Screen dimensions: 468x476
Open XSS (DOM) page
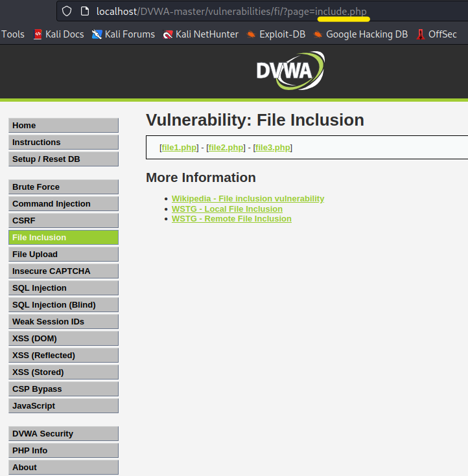pyautogui.click(x=64, y=339)
